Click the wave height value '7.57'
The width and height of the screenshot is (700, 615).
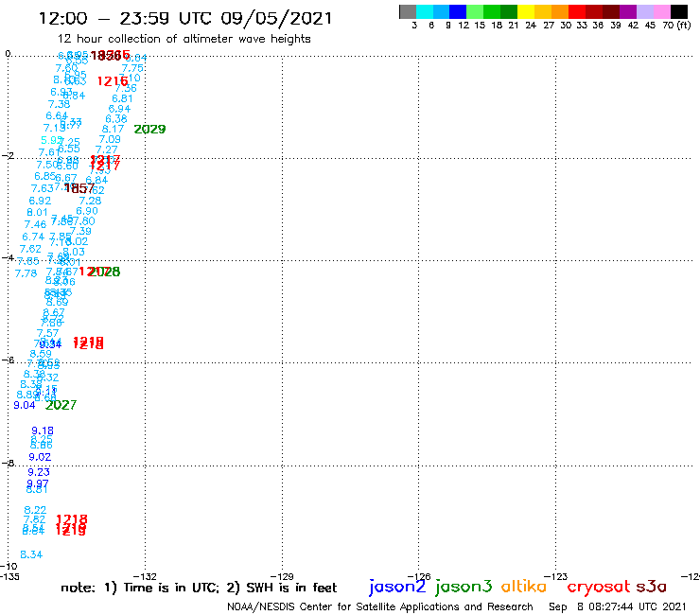pyautogui.click(x=47, y=333)
